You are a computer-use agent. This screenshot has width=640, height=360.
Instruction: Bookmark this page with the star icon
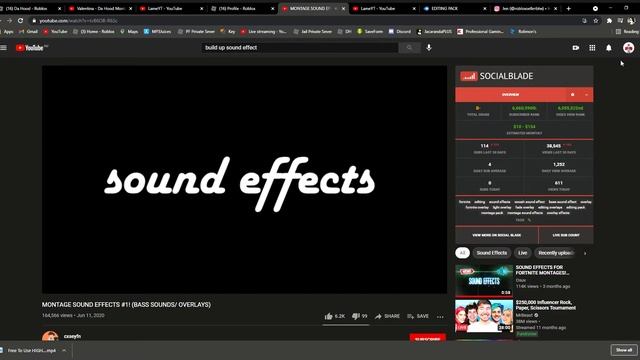pos(596,20)
